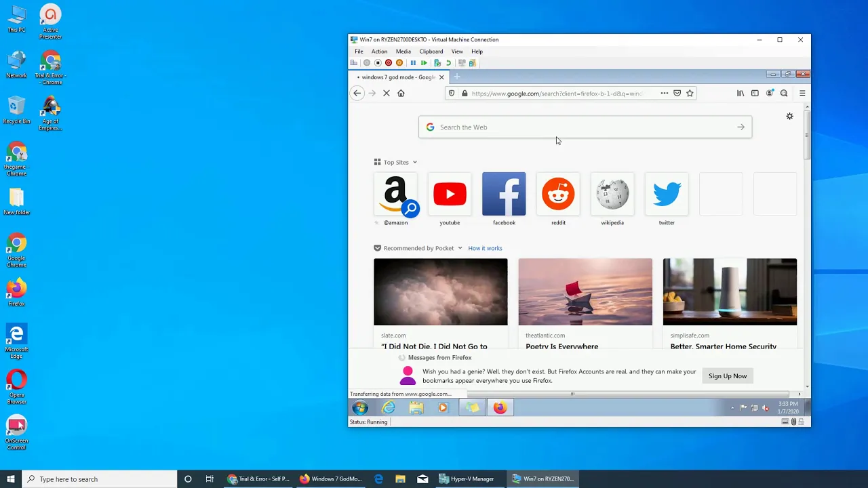Open the simplisafe.com article thumbnail
The image size is (868, 488).
point(730,291)
